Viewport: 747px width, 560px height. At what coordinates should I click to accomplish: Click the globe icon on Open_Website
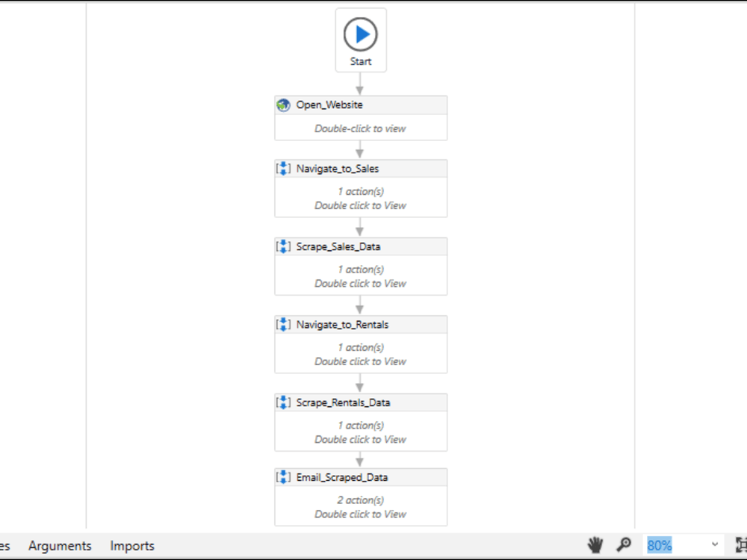pyautogui.click(x=283, y=105)
